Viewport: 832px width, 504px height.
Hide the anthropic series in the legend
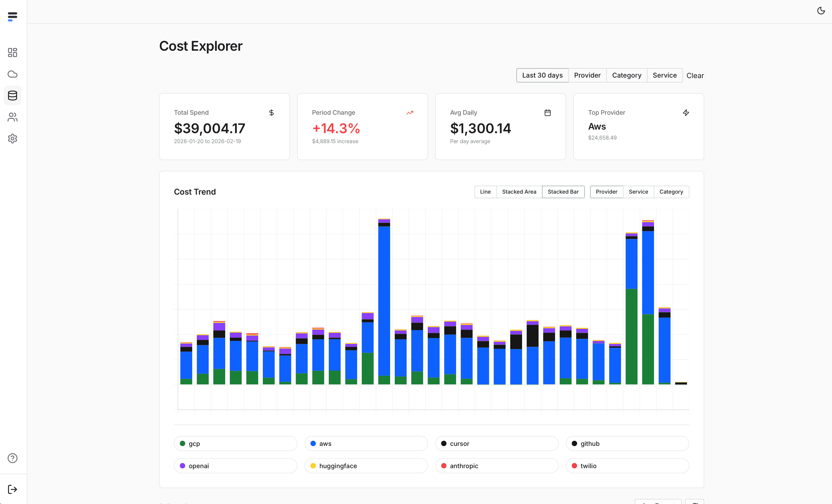pos(496,466)
